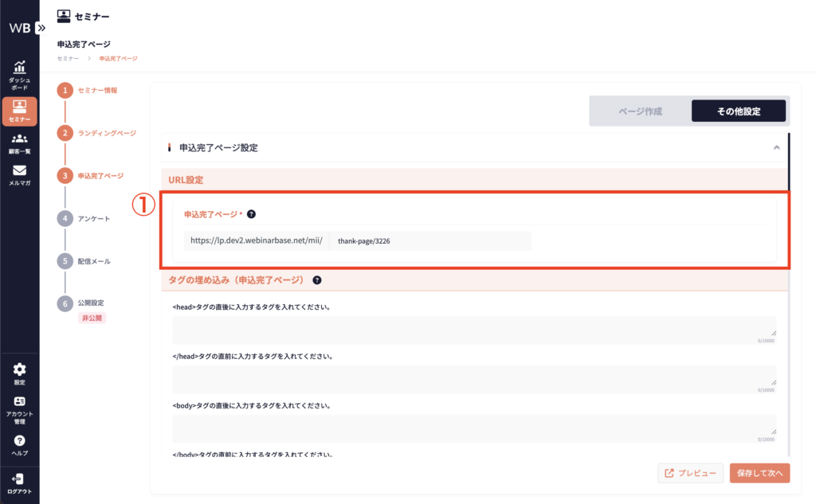Click the thank-page/3226 URL input field
Screen dimensions: 816x504
tap(429, 241)
